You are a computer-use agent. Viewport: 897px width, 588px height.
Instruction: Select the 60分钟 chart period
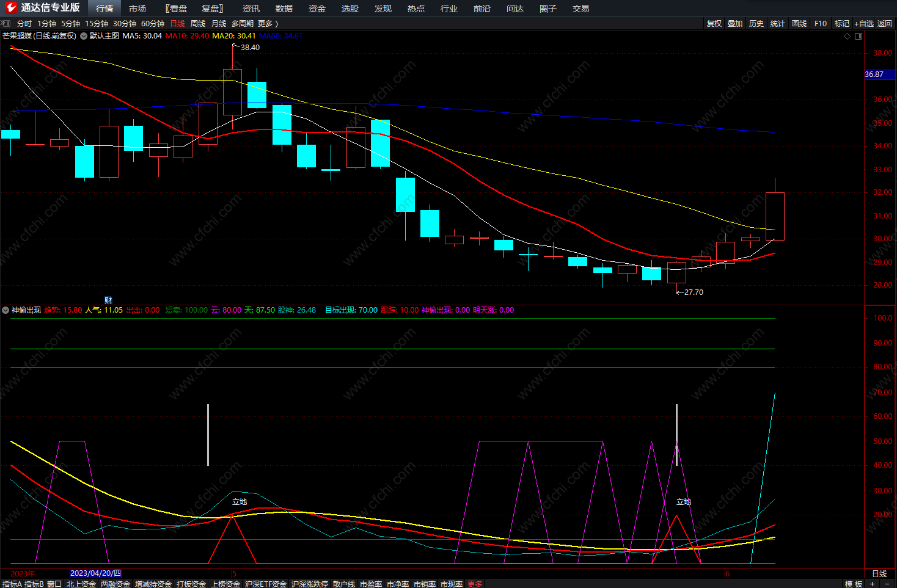[153, 23]
